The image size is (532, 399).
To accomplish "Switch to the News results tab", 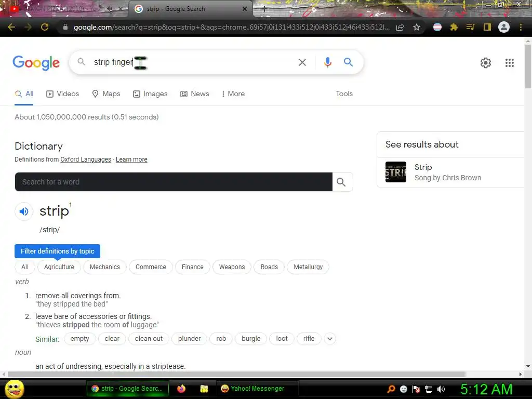I will tap(194, 94).
